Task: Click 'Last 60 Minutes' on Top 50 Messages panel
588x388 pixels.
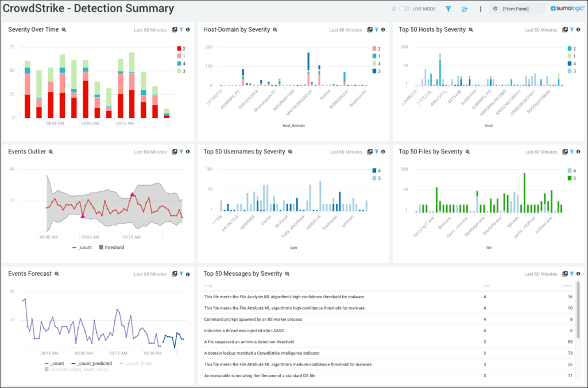Action: point(541,274)
